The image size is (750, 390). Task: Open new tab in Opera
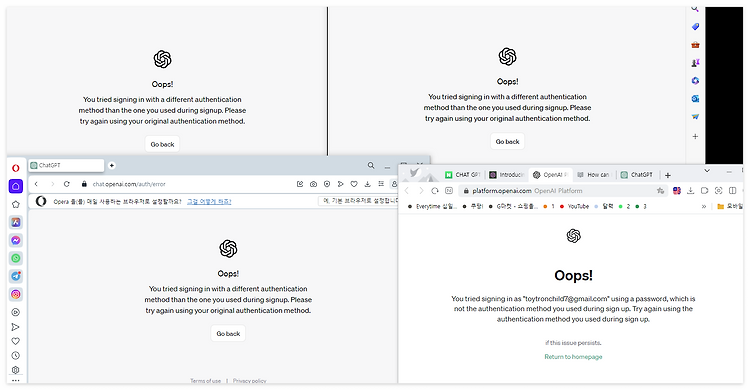point(111,166)
